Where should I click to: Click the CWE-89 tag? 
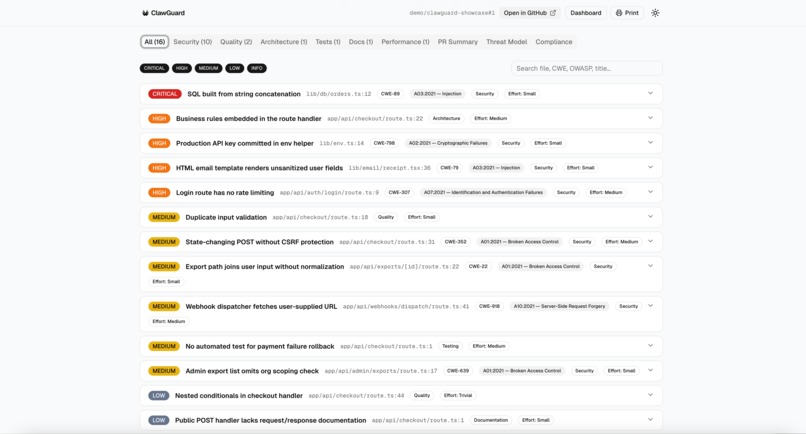tap(390, 94)
